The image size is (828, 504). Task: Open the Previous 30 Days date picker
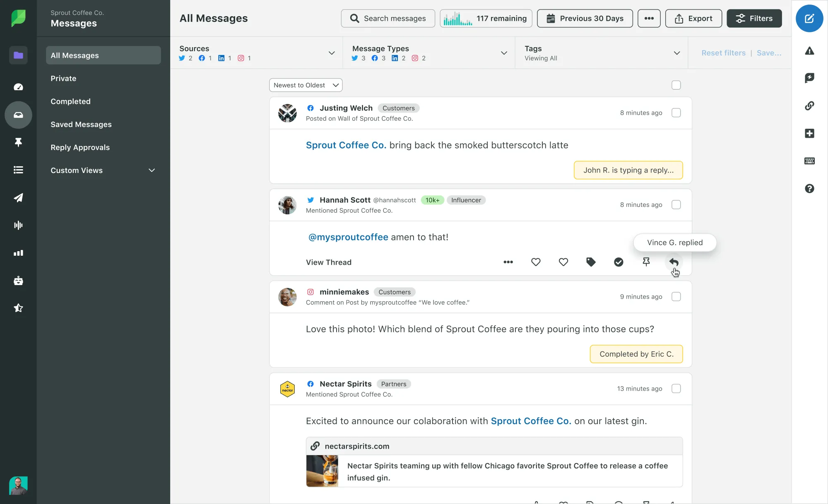click(585, 18)
